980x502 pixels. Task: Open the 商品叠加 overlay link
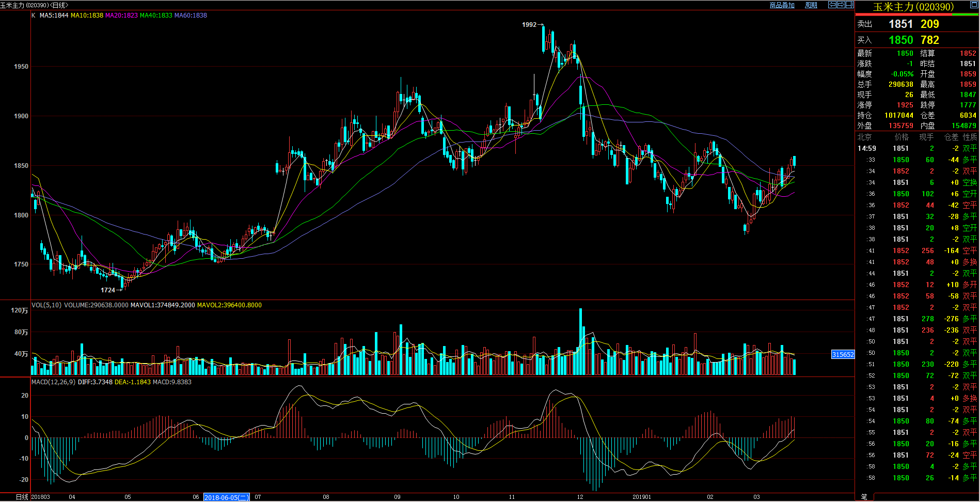782,5
